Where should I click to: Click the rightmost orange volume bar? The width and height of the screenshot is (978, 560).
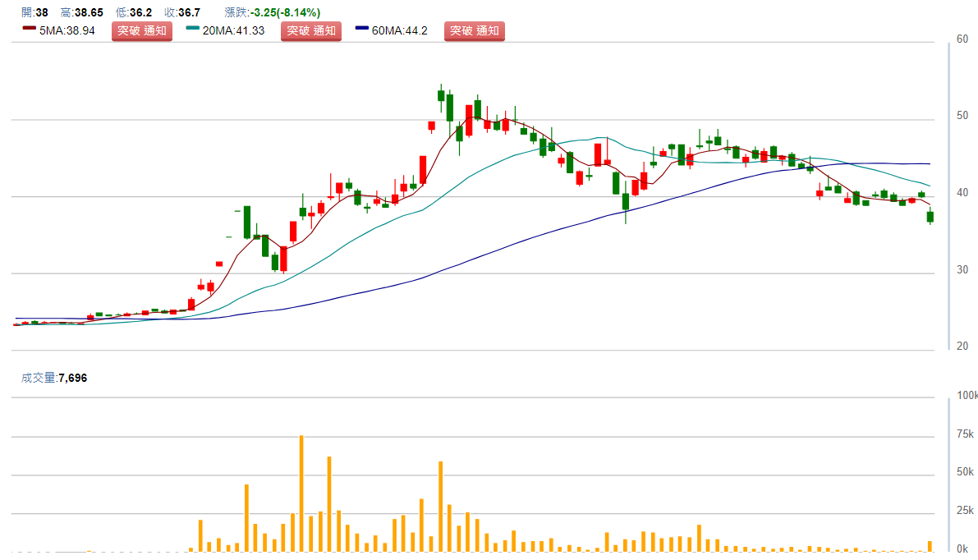pyautogui.click(x=930, y=546)
